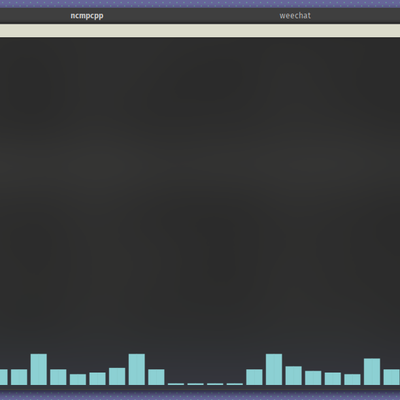Switch to the ncmpcpp tab
400x400 pixels.
87,16
